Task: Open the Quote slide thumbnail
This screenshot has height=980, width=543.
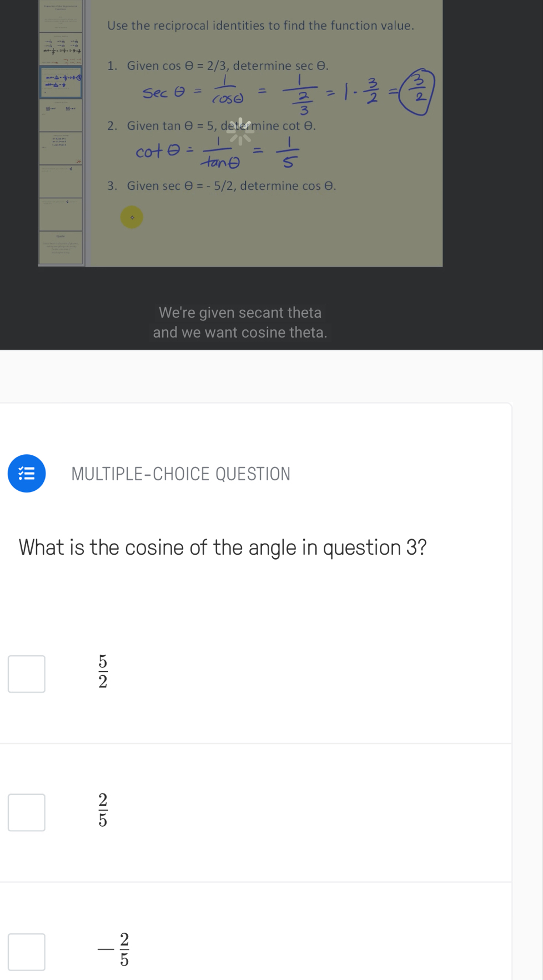Action: point(61,247)
